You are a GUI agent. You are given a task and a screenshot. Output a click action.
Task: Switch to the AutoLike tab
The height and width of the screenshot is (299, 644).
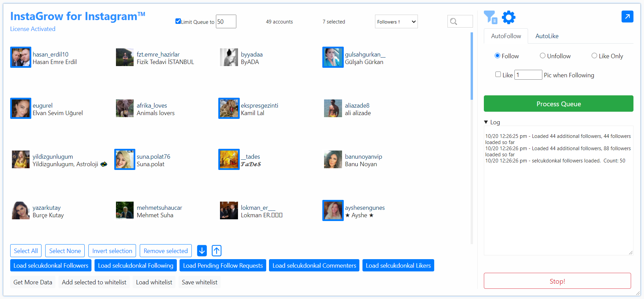547,36
